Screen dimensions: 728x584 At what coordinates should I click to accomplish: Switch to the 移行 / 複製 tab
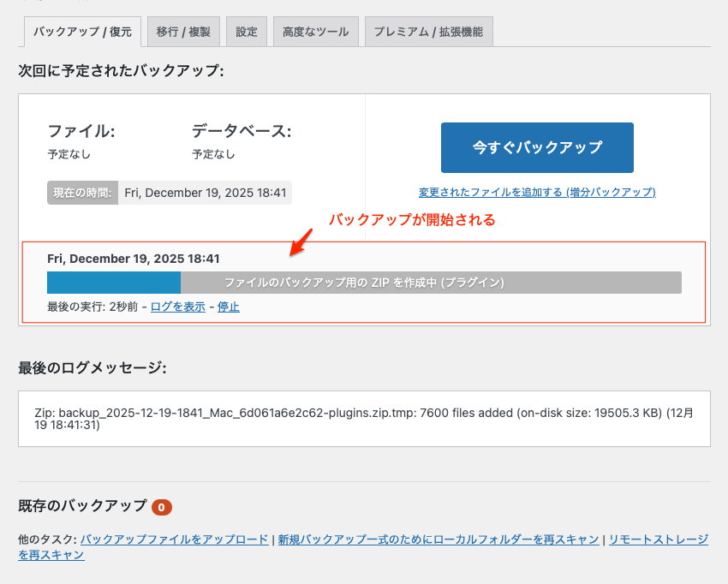pyautogui.click(x=184, y=32)
